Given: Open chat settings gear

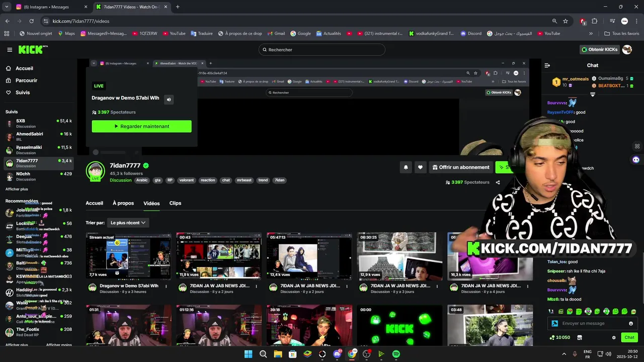Looking at the screenshot, I should [x=614, y=337].
